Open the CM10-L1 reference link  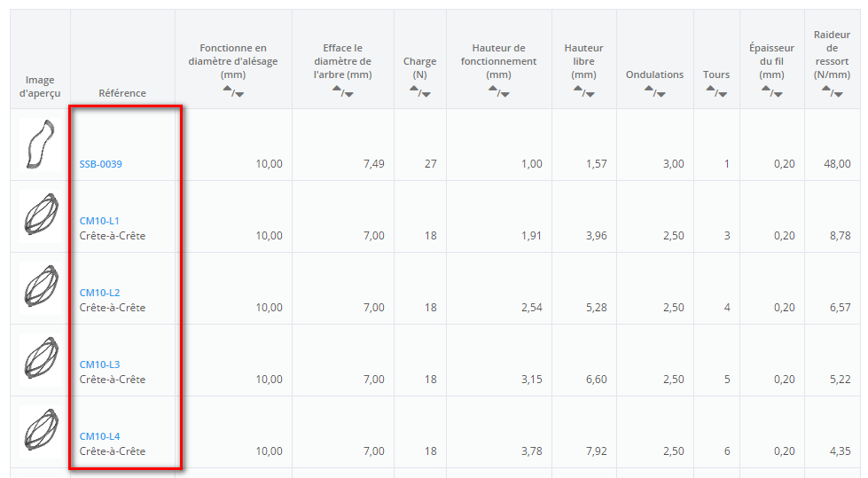point(99,221)
